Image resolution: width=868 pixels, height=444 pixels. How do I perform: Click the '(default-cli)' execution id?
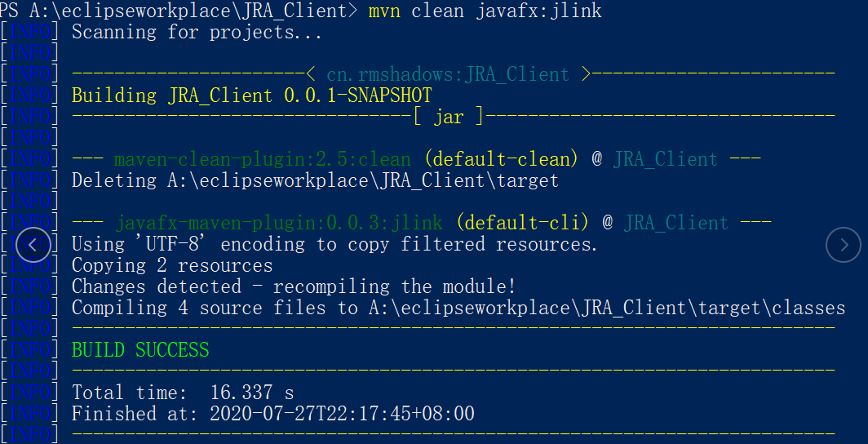click(523, 223)
